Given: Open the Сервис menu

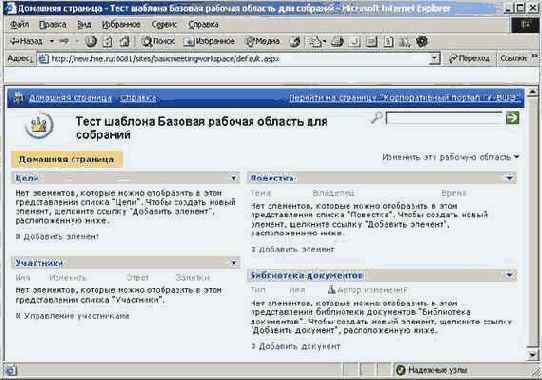Looking at the screenshot, I should coord(164,25).
